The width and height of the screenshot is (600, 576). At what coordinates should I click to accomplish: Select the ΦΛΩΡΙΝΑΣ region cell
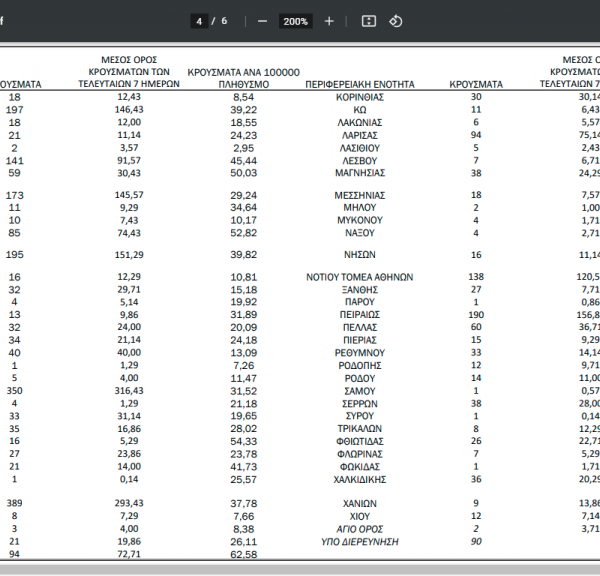(x=360, y=454)
